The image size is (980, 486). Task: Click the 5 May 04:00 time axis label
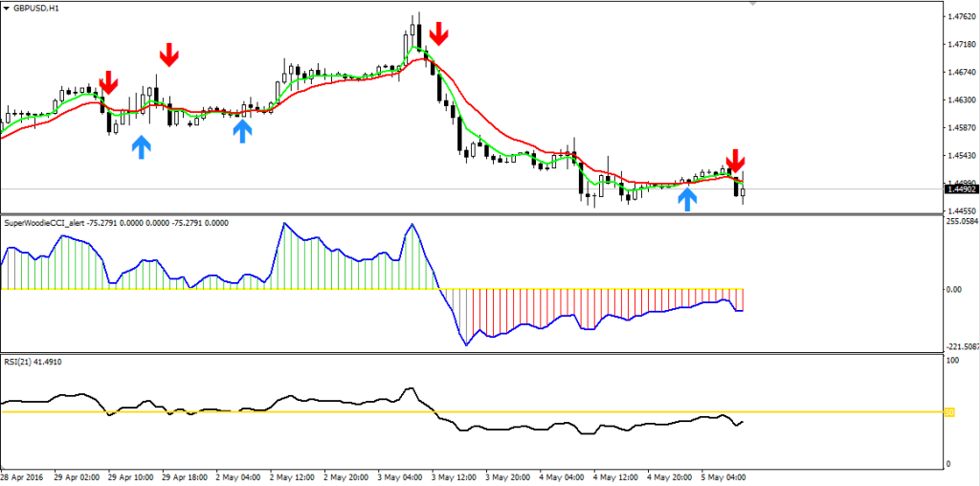tap(723, 475)
